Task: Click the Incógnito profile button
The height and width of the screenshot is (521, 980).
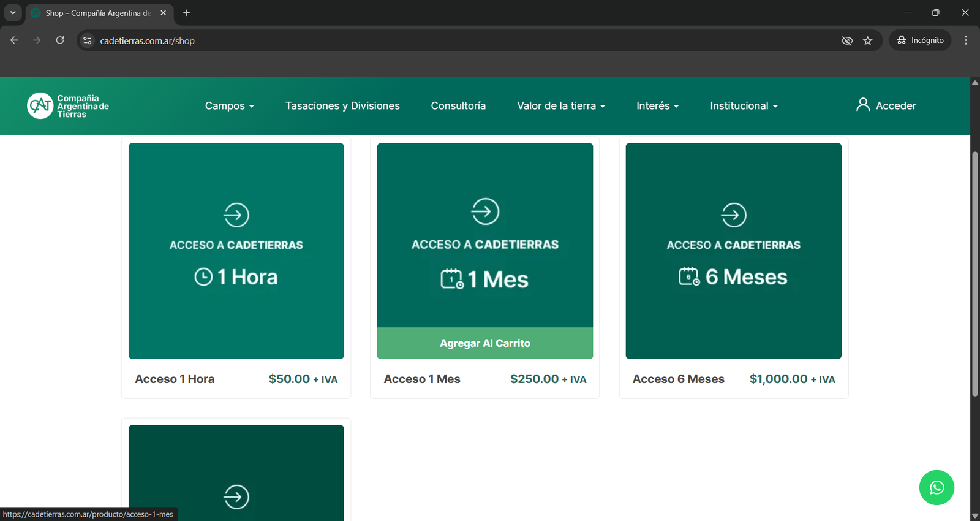Action: tap(920, 40)
